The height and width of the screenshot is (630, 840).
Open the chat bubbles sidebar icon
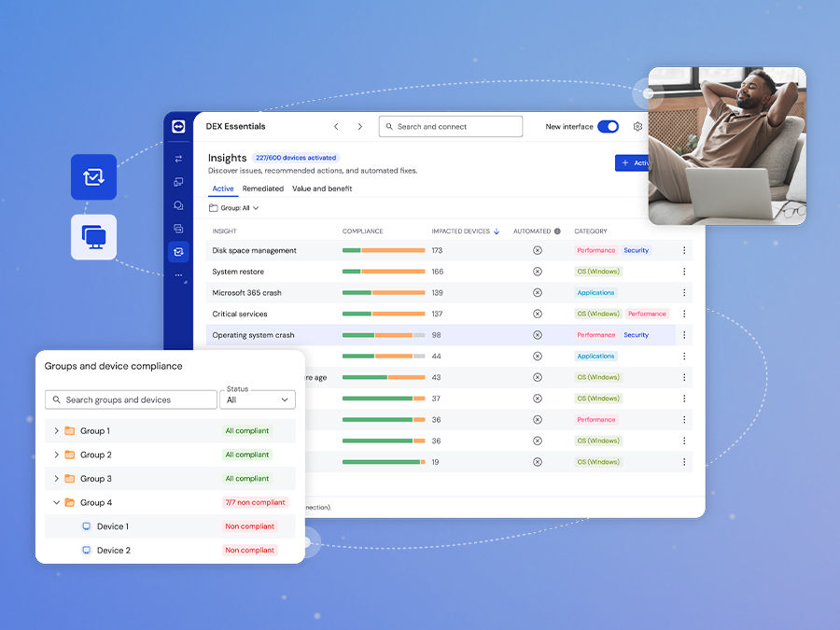coord(178,205)
